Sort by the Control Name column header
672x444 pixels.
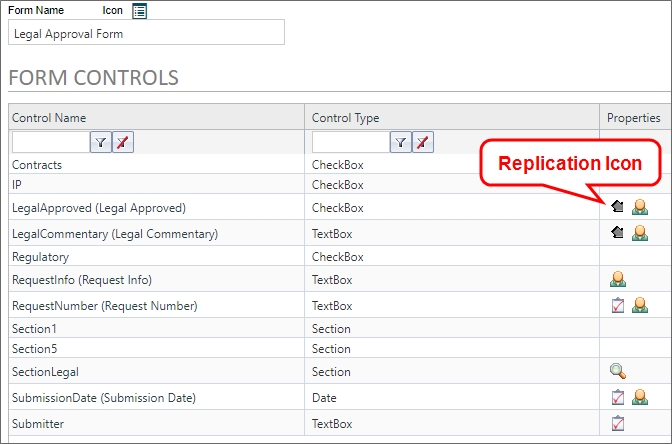(x=49, y=118)
